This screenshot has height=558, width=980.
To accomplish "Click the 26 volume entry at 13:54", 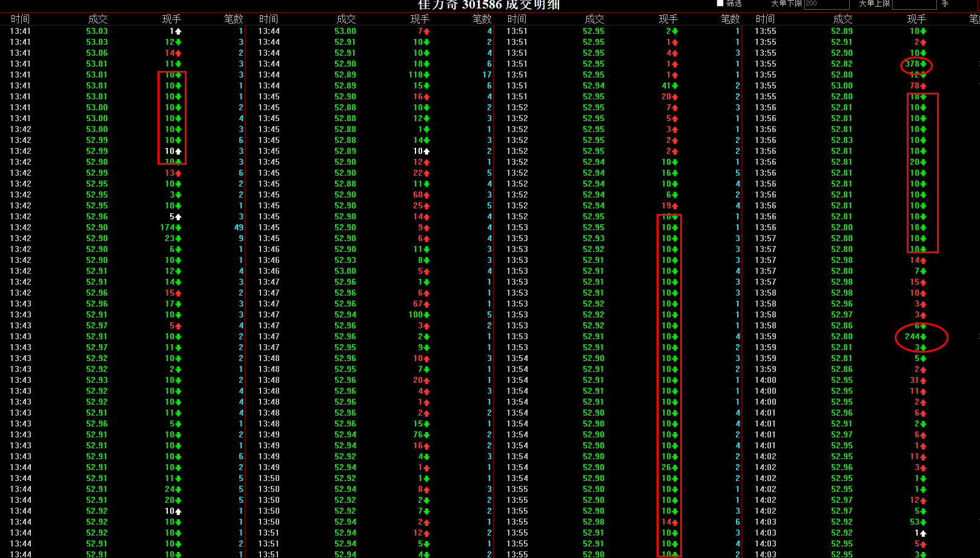I will pyautogui.click(x=670, y=468).
